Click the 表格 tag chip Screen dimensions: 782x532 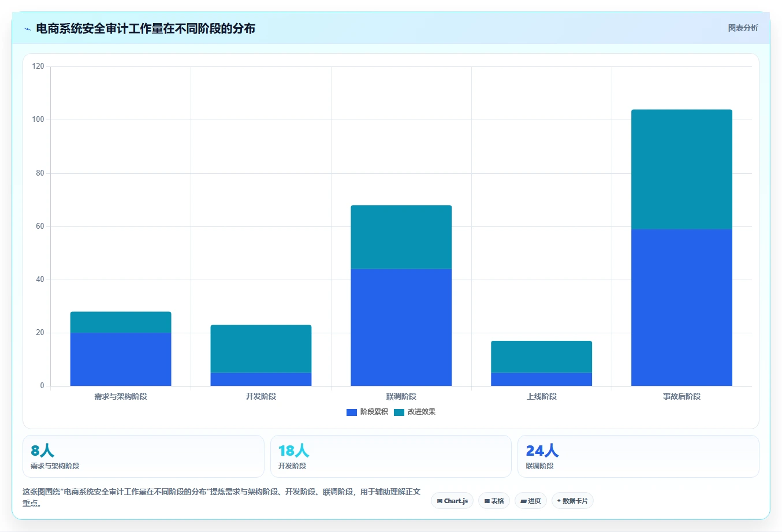494,501
